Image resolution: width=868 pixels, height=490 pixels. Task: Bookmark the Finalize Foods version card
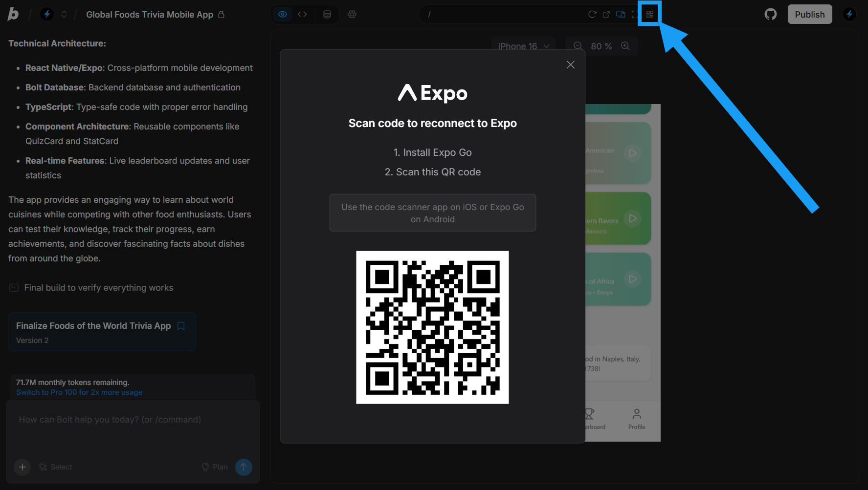click(181, 326)
